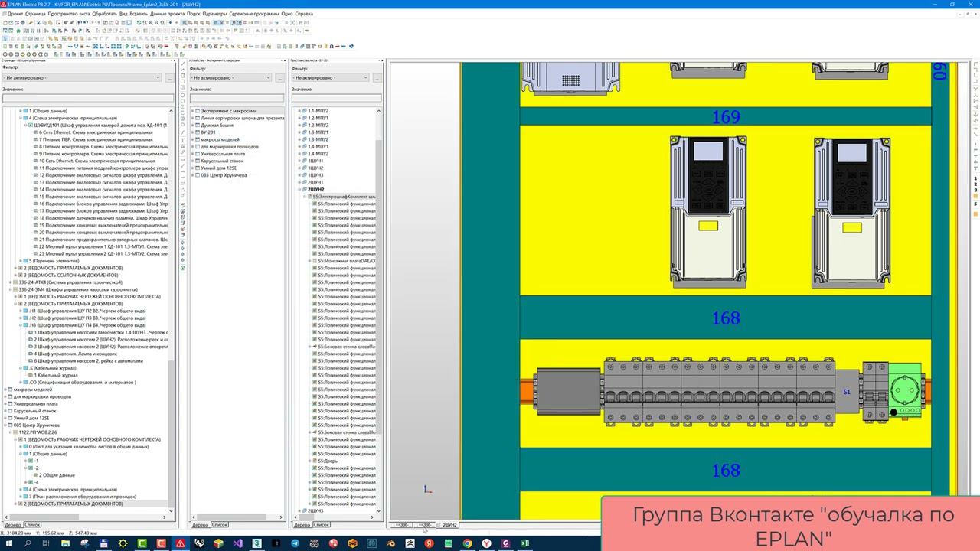The width and height of the screenshot is (980, 551).
Task: Select 'S5:Дверь' item in layout space tree
Action: 327,461
